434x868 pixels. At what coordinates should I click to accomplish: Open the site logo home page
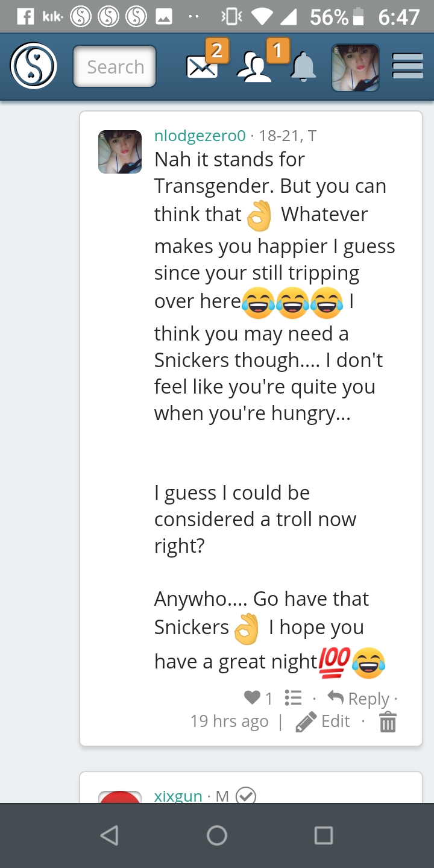click(x=34, y=66)
